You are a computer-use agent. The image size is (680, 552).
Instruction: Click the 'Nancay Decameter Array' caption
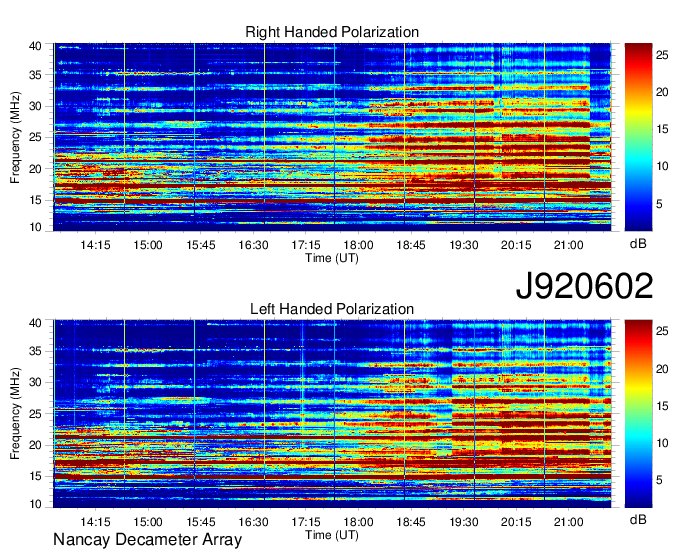click(x=147, y=540)
